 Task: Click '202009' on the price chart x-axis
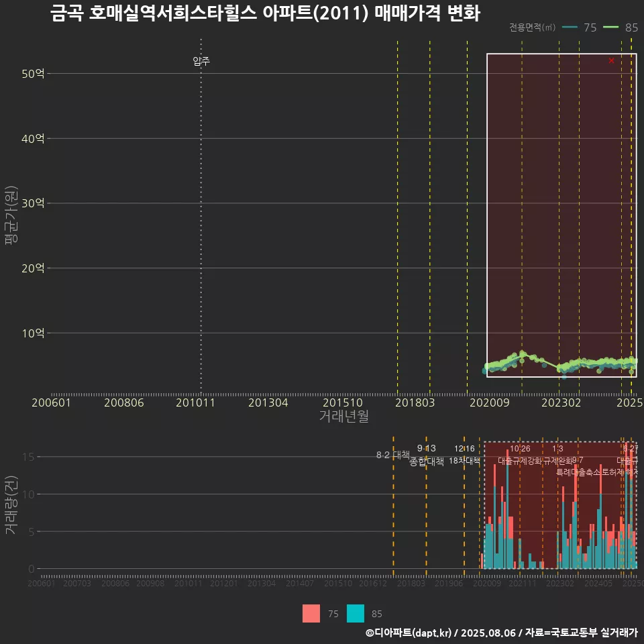[489, 402]
